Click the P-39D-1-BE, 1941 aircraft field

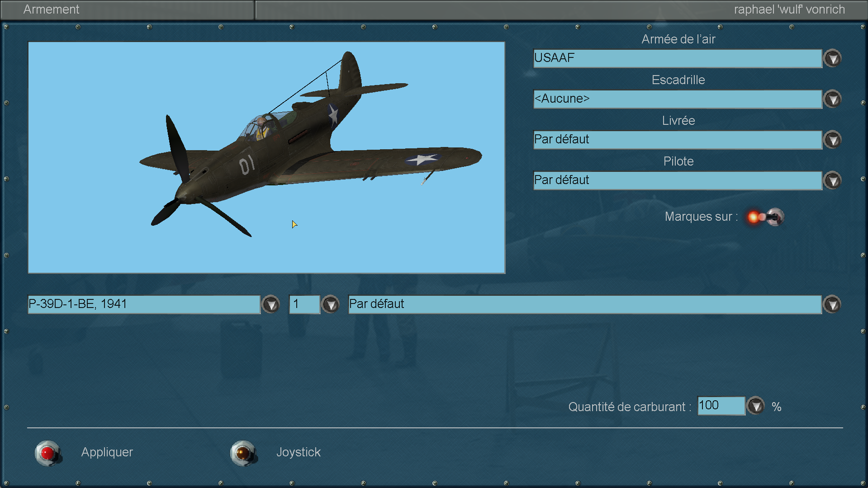tap(144, 304)
